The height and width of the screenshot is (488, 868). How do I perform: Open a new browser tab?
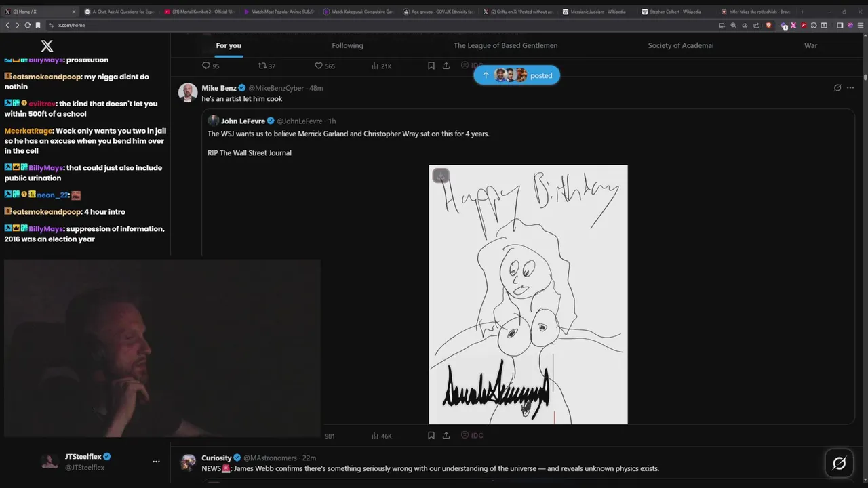[802, 12]
